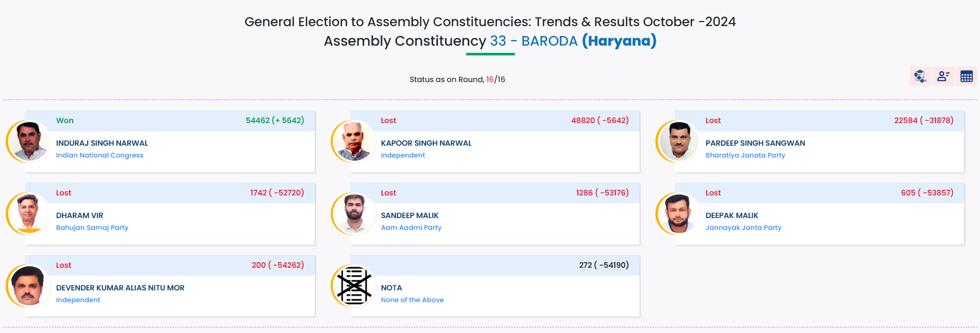The image size is (980, 333).
Task: Click the Bahujan Samaj Party label
Action: 92,228
